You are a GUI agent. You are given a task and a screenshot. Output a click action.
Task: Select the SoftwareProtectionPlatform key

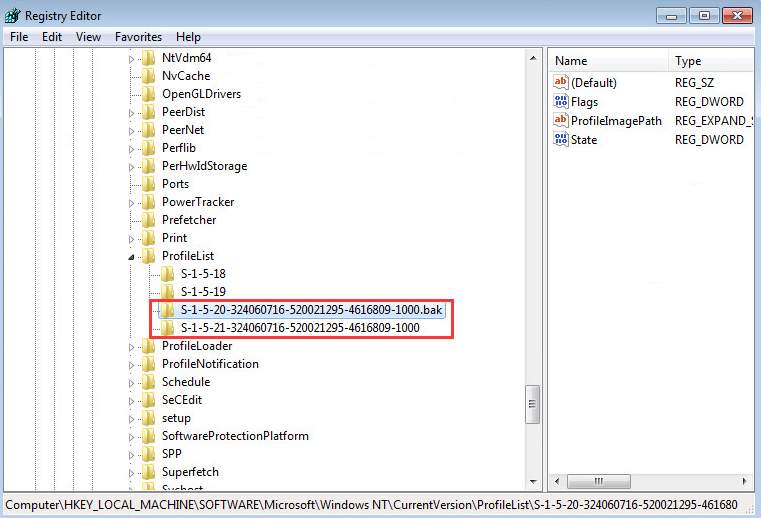point(235,436)
